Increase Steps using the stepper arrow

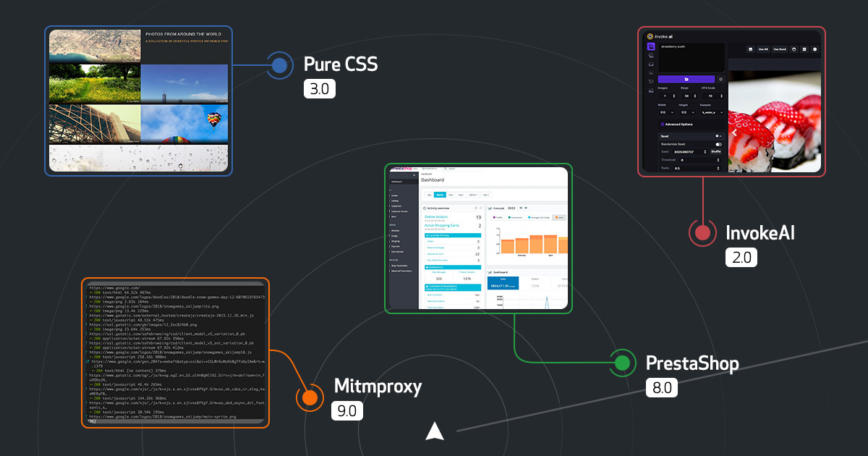coord(694,93)
